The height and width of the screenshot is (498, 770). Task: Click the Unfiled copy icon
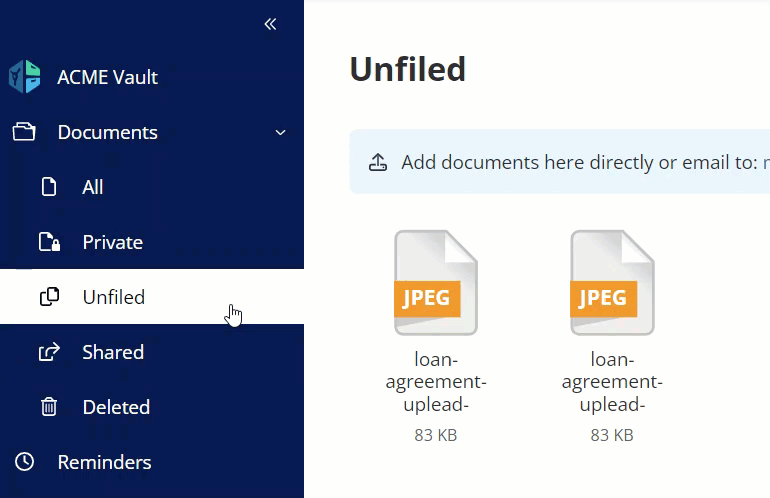(x=49, y=297)
